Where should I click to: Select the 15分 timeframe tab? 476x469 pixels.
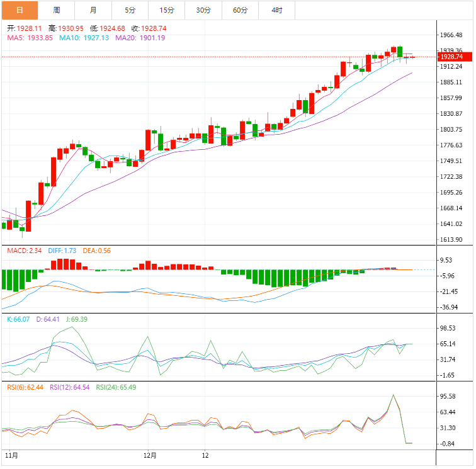[167, 10]
